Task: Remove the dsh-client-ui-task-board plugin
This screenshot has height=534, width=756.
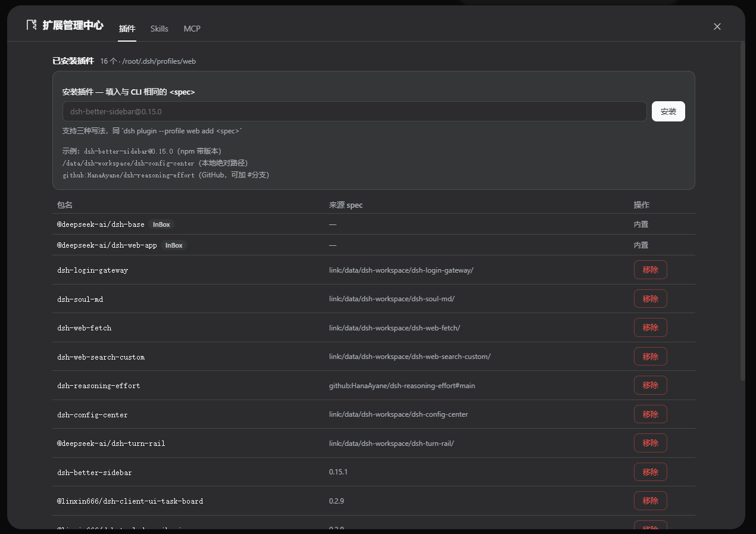Action: pos(650,501)
